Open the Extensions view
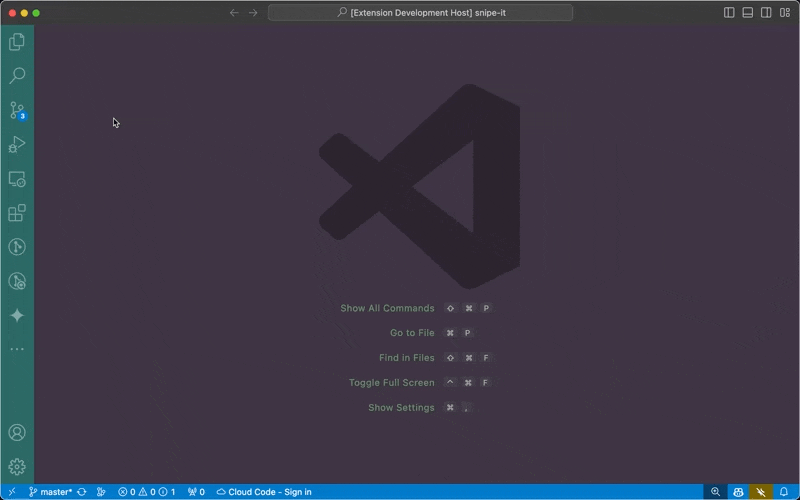The height and width of the screenshot is (500, 800). point(17,213)
